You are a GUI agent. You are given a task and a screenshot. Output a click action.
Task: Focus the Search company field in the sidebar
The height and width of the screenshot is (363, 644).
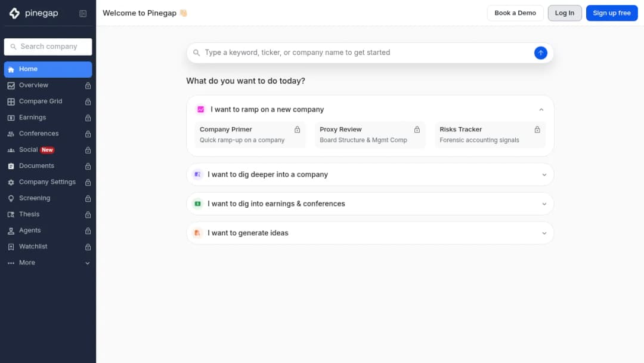coord(48,47)
